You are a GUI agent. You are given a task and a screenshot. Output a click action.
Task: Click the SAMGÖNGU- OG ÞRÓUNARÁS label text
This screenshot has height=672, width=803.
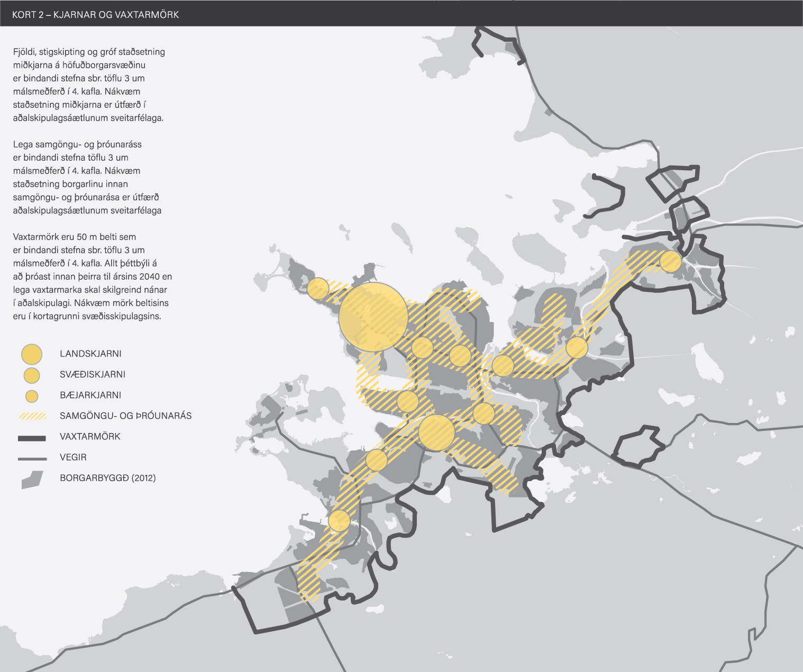125,416
